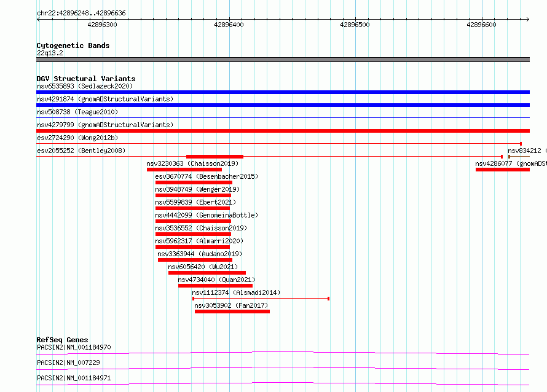
Task: Click the 22q13.2 band label
Action: tap(50, 53)
